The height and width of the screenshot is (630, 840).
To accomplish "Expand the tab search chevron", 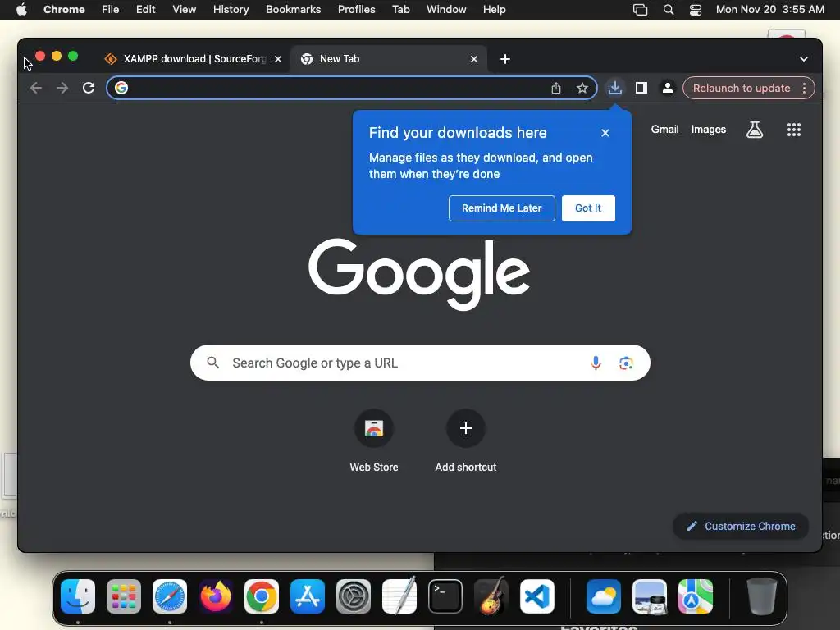I will coord(804,59).
